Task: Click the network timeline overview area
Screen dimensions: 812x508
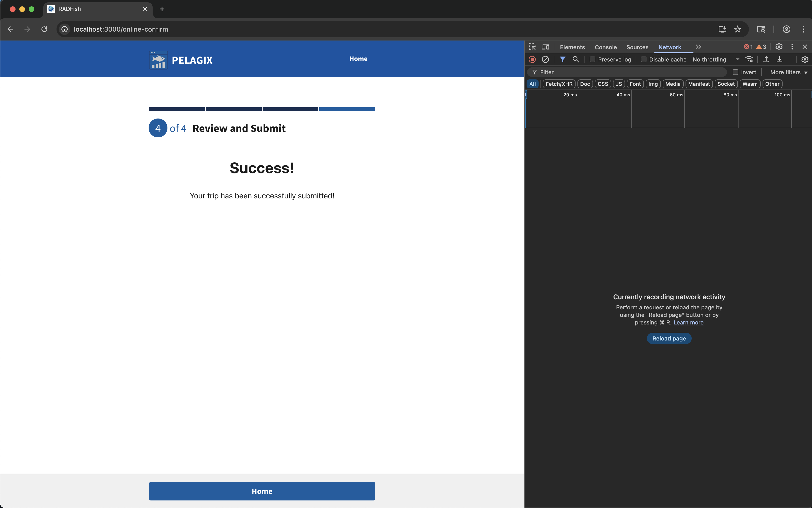Action: [668, 109]
